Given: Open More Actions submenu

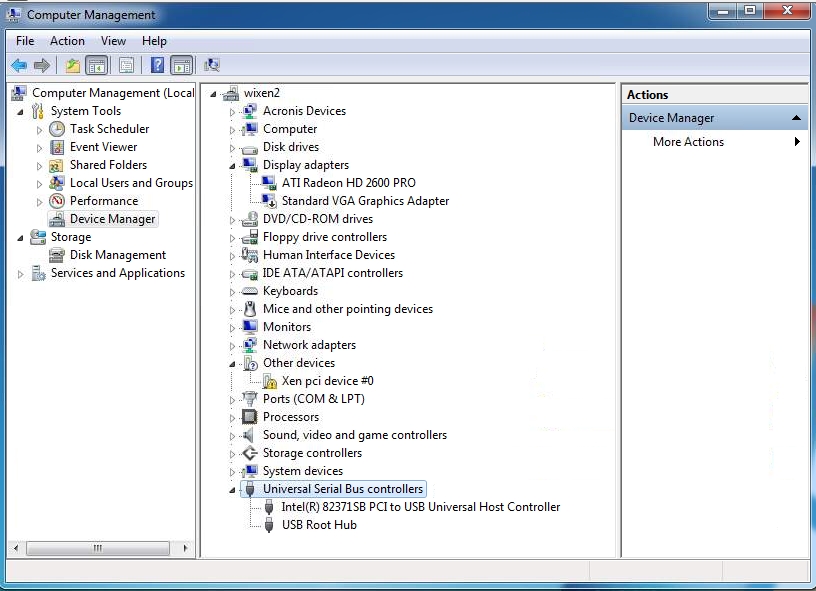Looking at the screenshot, I should 688,142.
